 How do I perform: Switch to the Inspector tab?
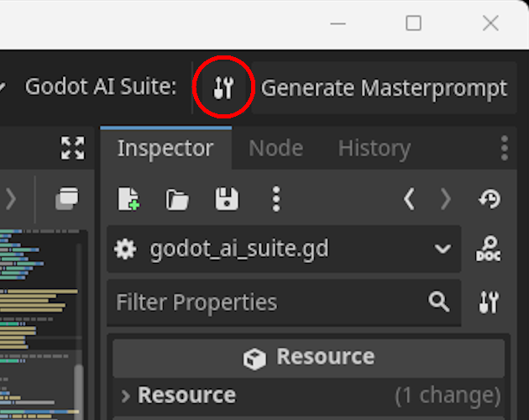165,148
